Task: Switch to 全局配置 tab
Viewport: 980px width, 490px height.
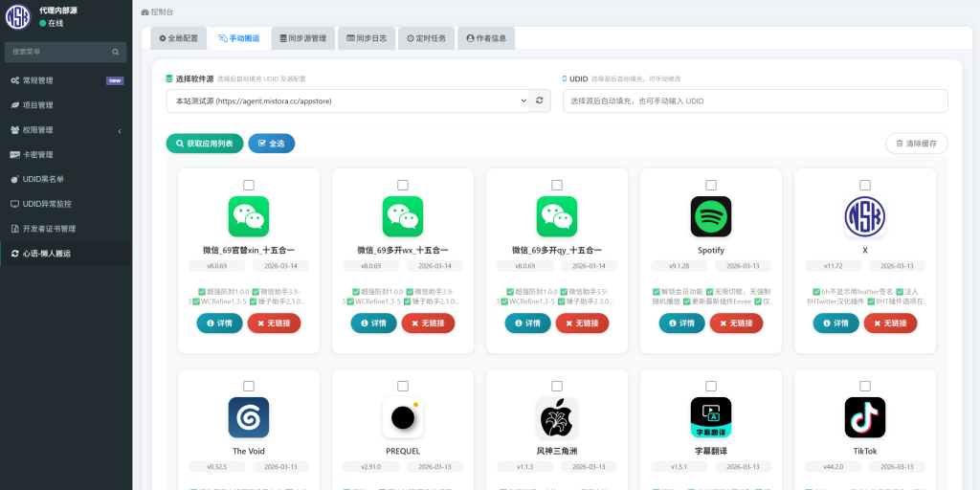Action: coord(178,38)
